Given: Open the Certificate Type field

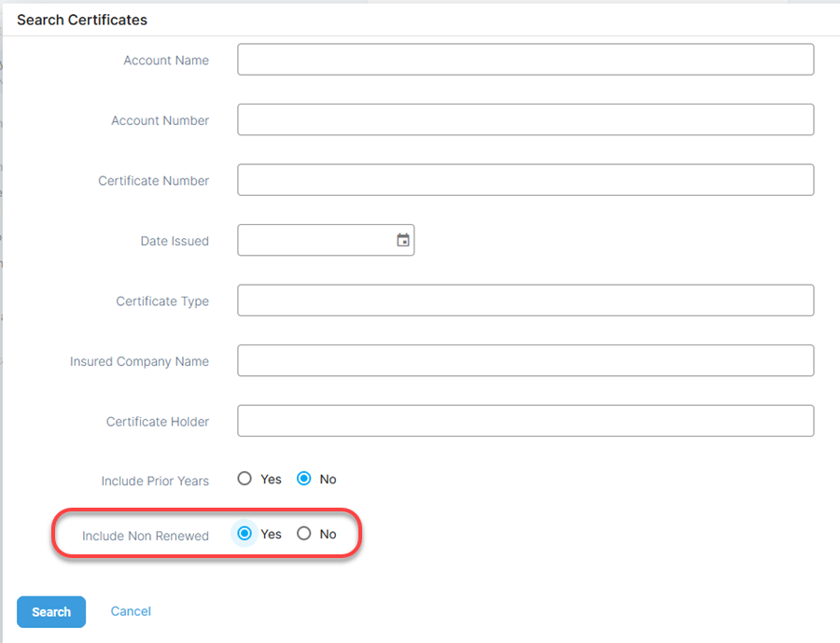Looking at the screenshot, I should coord(525,301).
